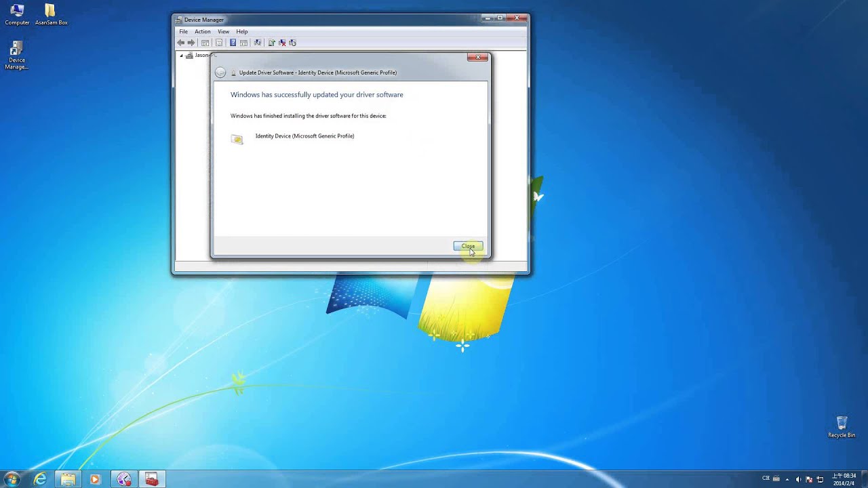Screen dimensions: 868x488
Task: Open the Windows Start menu
Action: pos(12,479)
